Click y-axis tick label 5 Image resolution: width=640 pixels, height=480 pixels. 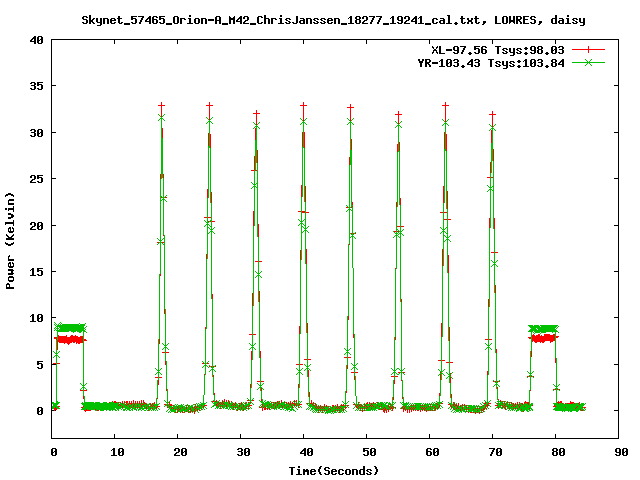tap(40, 364)
